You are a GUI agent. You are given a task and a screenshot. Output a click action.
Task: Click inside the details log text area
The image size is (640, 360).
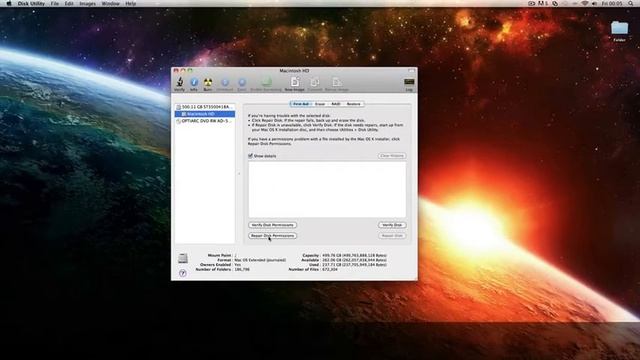[x=327, y=189]
